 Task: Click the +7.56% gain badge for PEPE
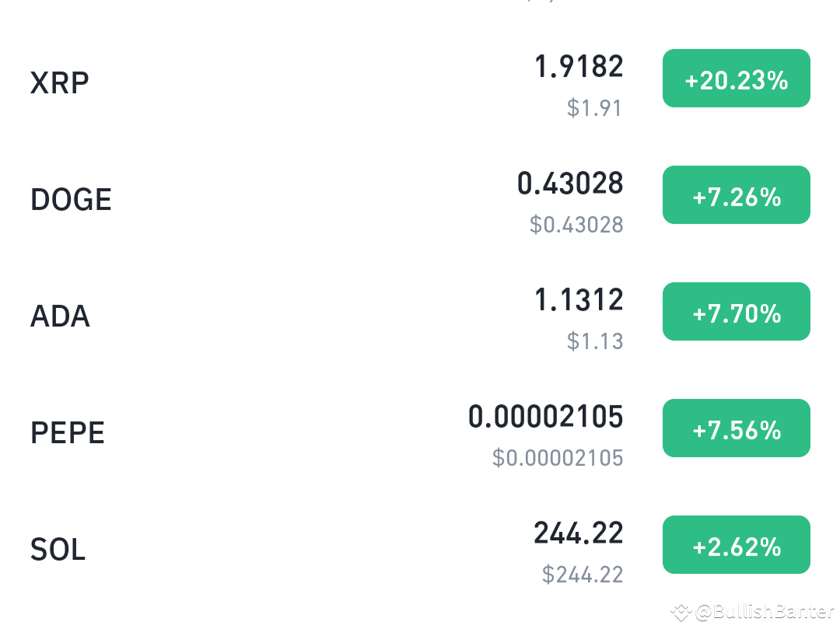pyautogui.click(x=736, y=428)
